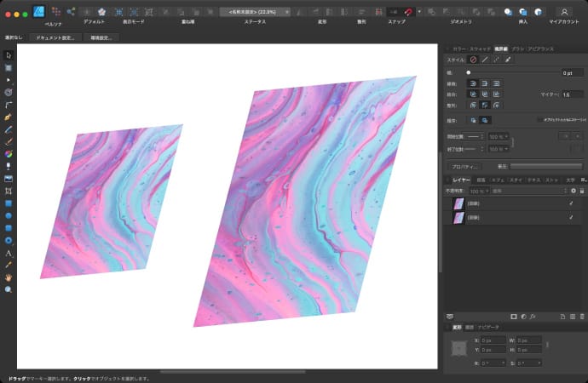Click the Document Setup button

(x=55, y=37)
